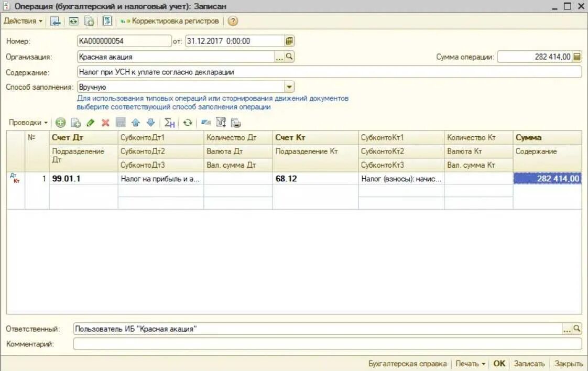Open the Действия menu
This screenshot has height=371, width=588.
coord(23,21)
